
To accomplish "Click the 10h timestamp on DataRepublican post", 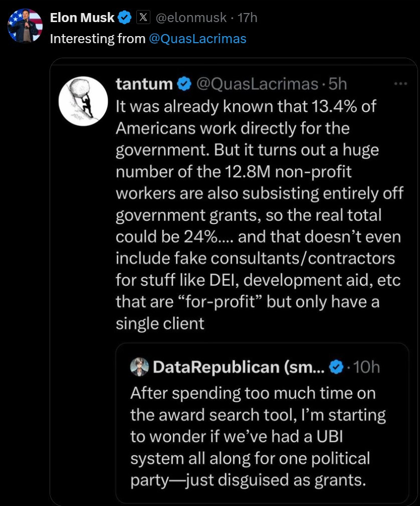I will (x=366, y=368).
